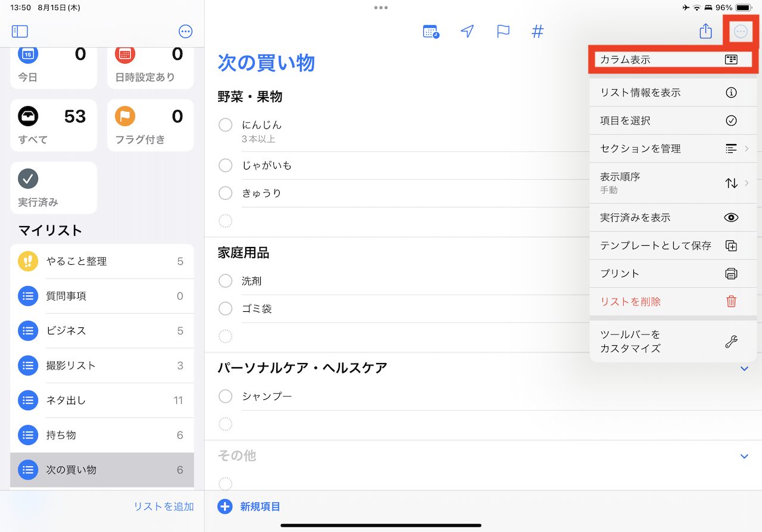
Task: Tap the やること整理 yellow list icon
Action: (x=28, y=261)
